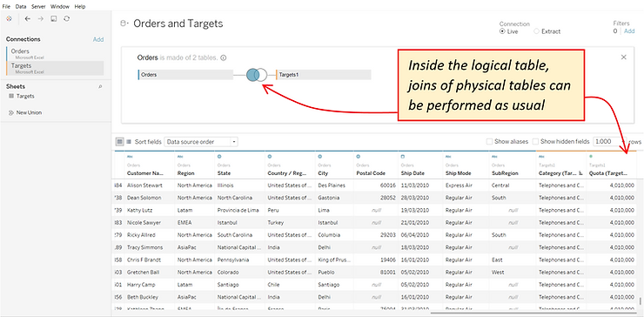
Task: Enable the Show aliases checkbox
Action: (489, 141)
